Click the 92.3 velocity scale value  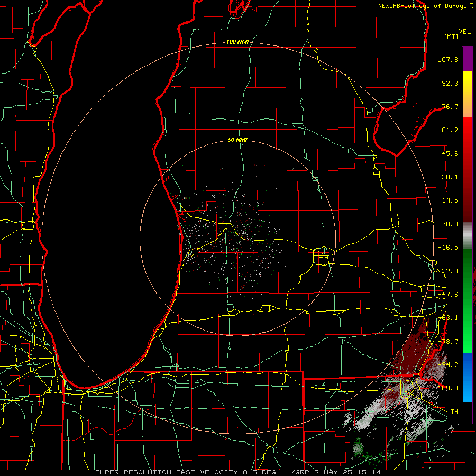[450, 83]
